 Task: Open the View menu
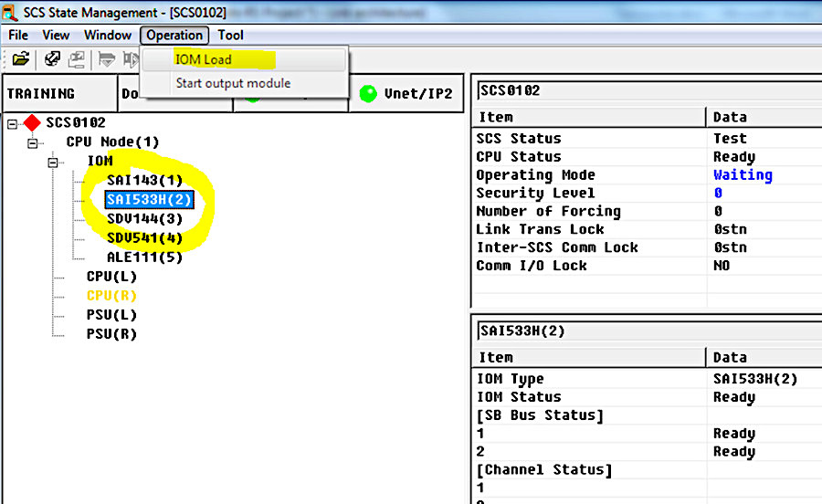(x=56, y=35)
